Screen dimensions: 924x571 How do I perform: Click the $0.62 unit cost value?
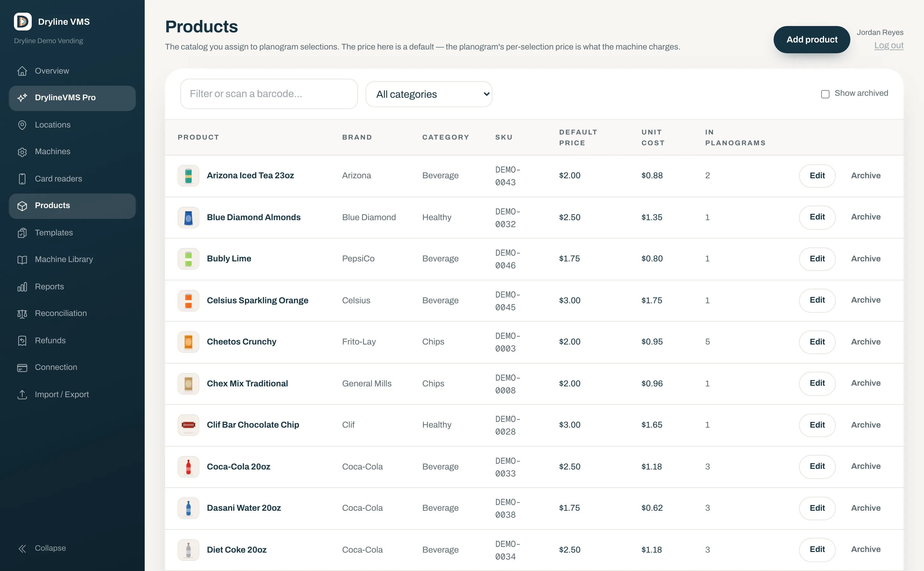pyautogui.click(x=652, y=508)
